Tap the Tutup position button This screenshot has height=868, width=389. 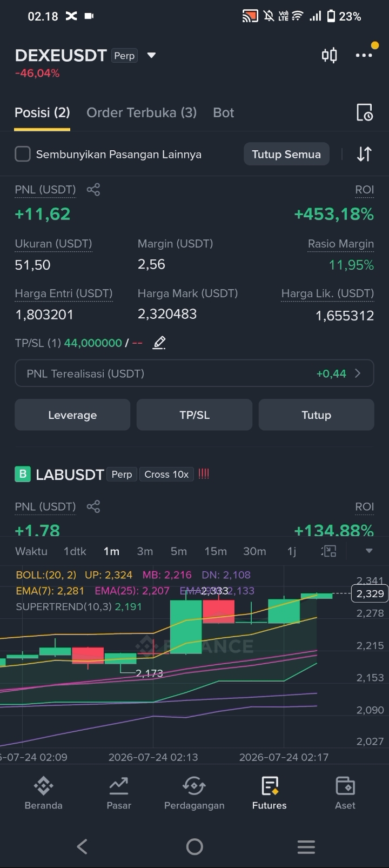[x=316, y=415]
